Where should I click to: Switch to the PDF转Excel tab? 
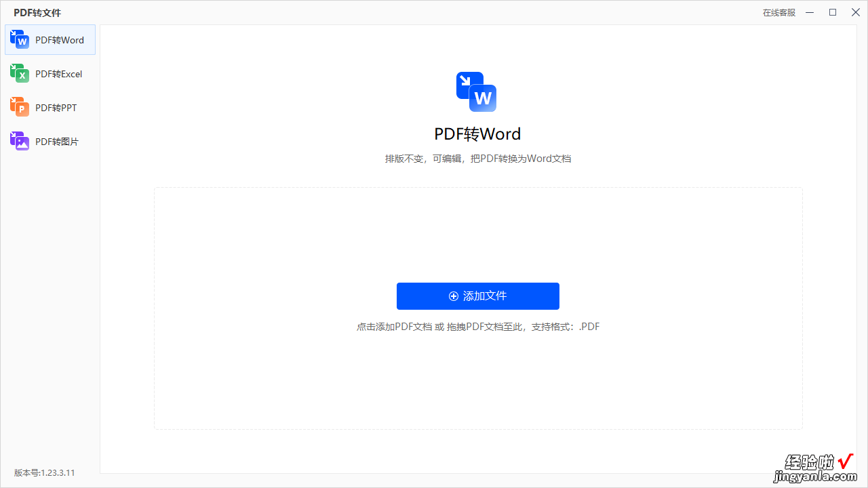tap(50, 74)
